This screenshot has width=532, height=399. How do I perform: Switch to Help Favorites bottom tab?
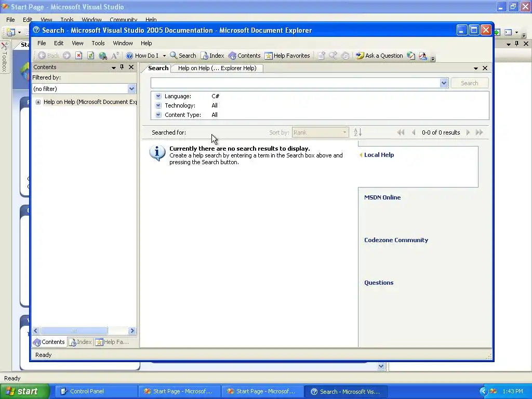(112, 342)
